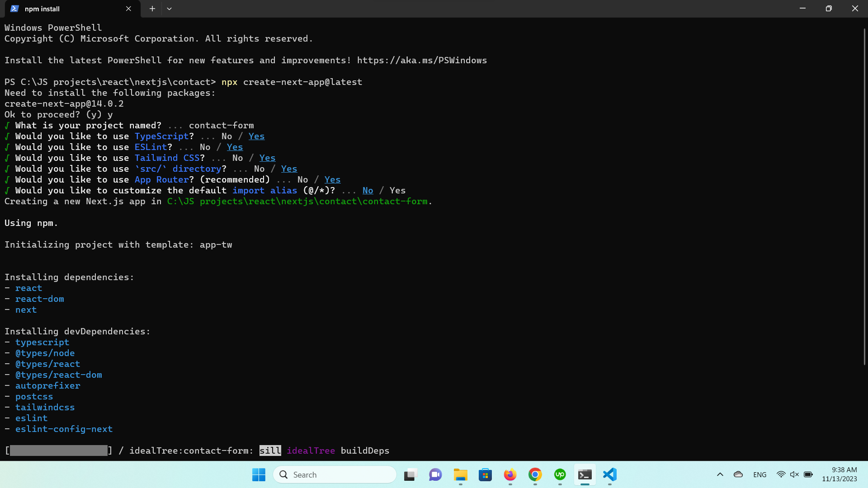This screenshot has height=488, width=868.
Task: Unmute the system volume
Action: pos(795,474)
